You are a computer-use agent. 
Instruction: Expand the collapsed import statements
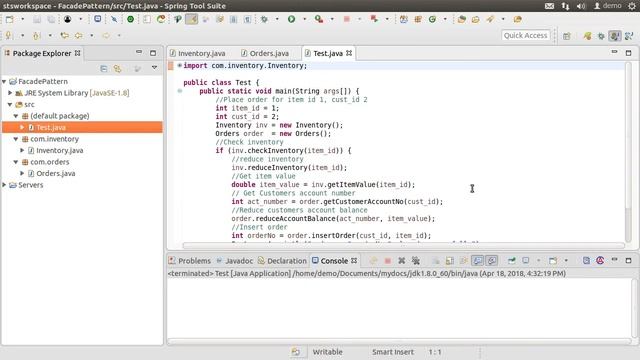(x=180, y=65)
